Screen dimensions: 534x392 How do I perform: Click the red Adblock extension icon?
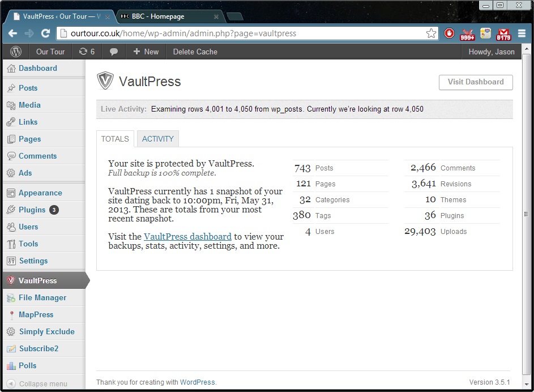449,33
